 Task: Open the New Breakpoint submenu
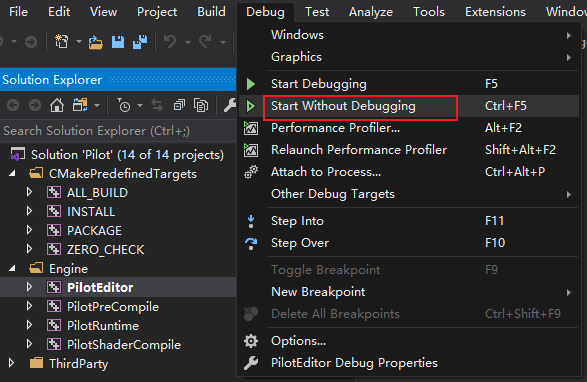point(408,292)
